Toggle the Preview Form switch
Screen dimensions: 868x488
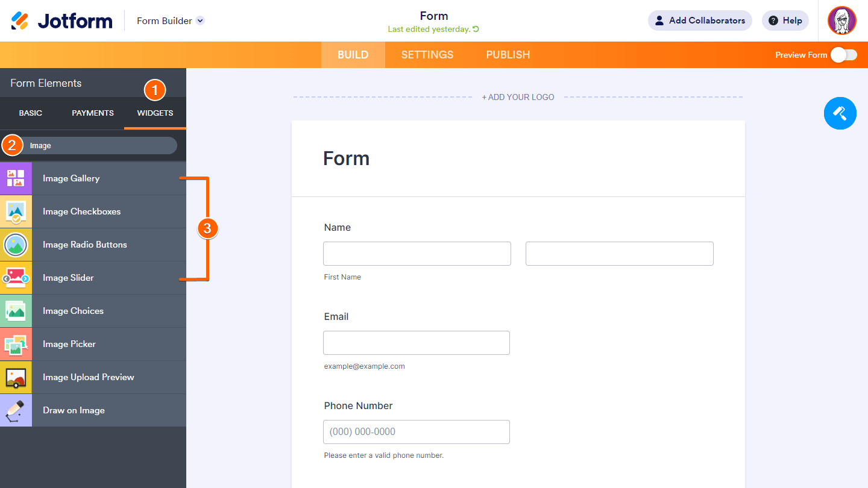[843, 55]
